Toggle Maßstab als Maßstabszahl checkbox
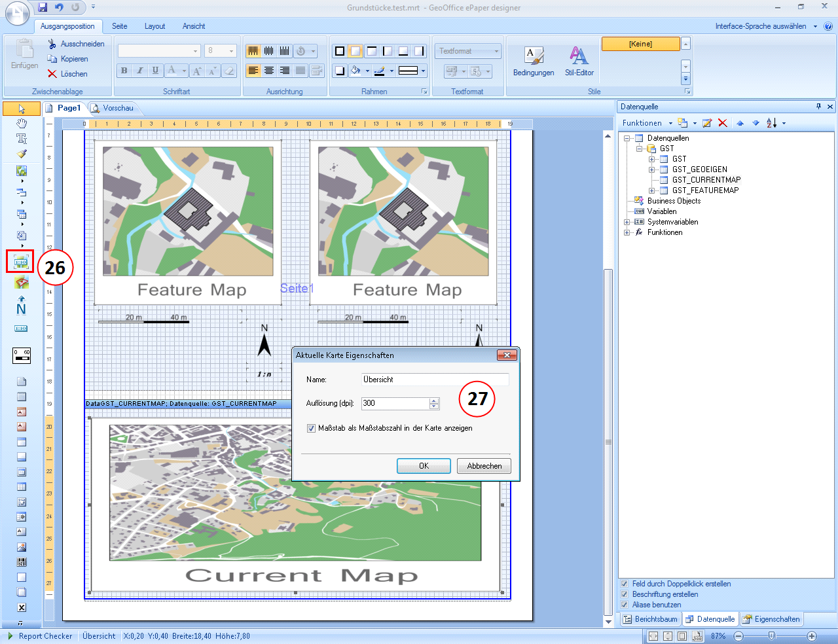This screenshot has height=644, width=838. click(x=311, y=428)
